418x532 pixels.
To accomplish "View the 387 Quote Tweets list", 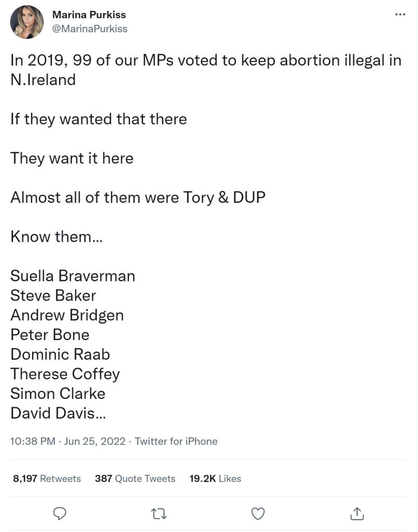I will (135, 478).
